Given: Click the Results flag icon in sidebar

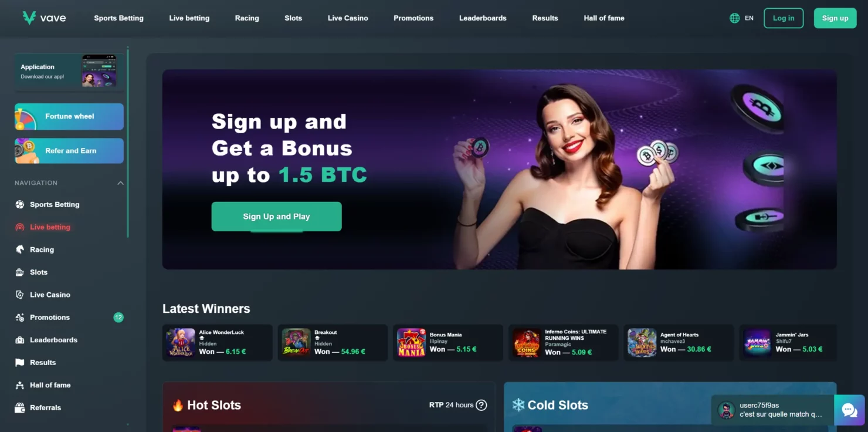Looking at the screenshot, I should [x=19, y=363].
